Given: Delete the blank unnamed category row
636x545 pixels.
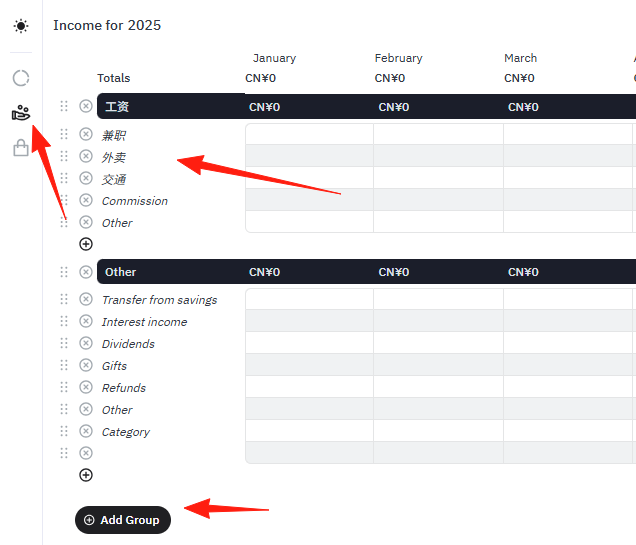Looking at the screenshot, I should [x=86, y=453].
